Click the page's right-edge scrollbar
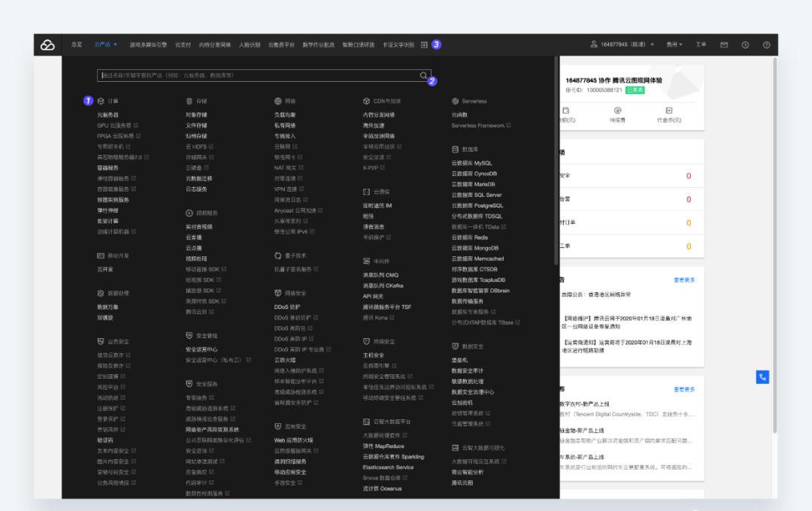The image size is (812, 511). click(774, 244)
